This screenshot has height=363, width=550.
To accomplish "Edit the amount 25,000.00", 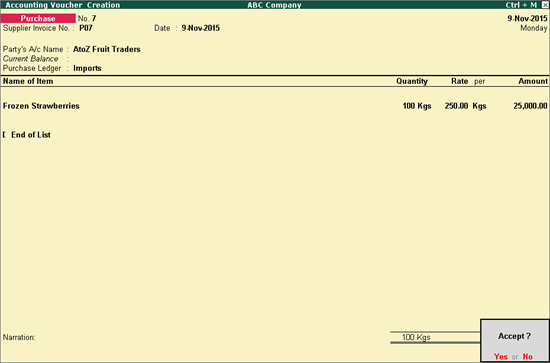I will 530,106.
